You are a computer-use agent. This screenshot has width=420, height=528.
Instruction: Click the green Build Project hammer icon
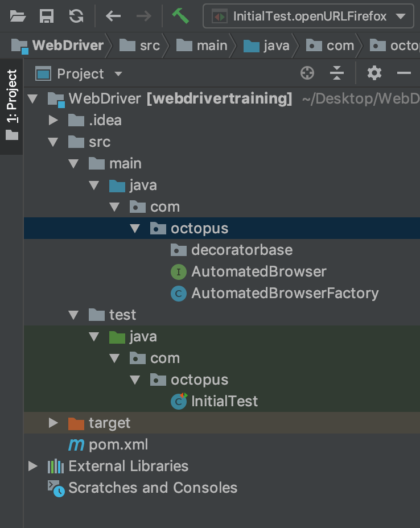[180, 16]
